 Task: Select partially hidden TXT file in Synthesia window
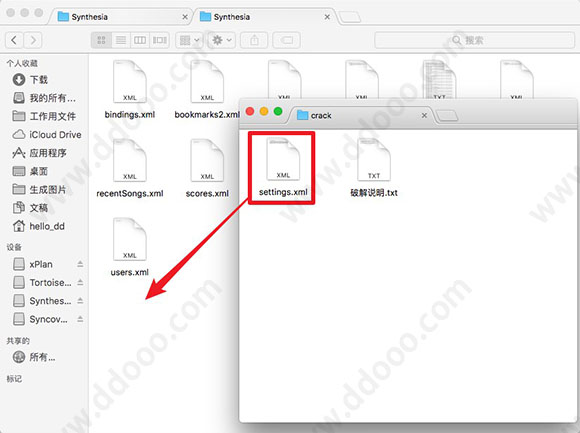click(439, 80)
